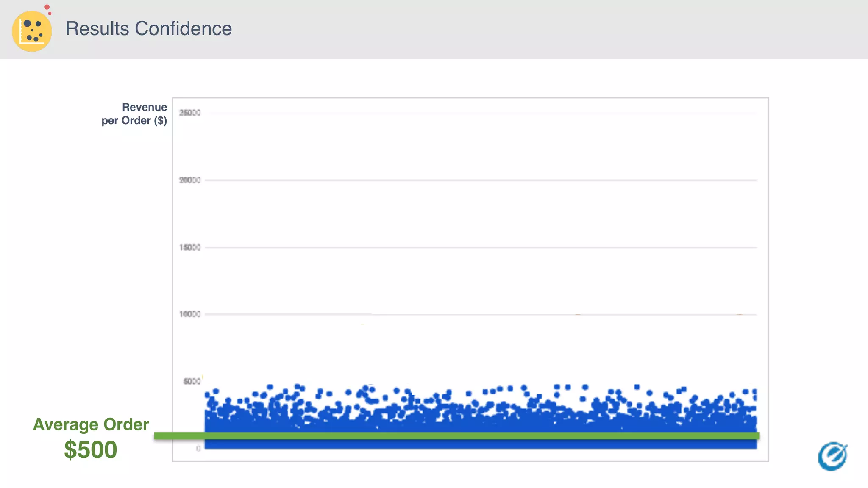Click the 25000 axis tick label
868x488 pixels.
tap(189, 113)
